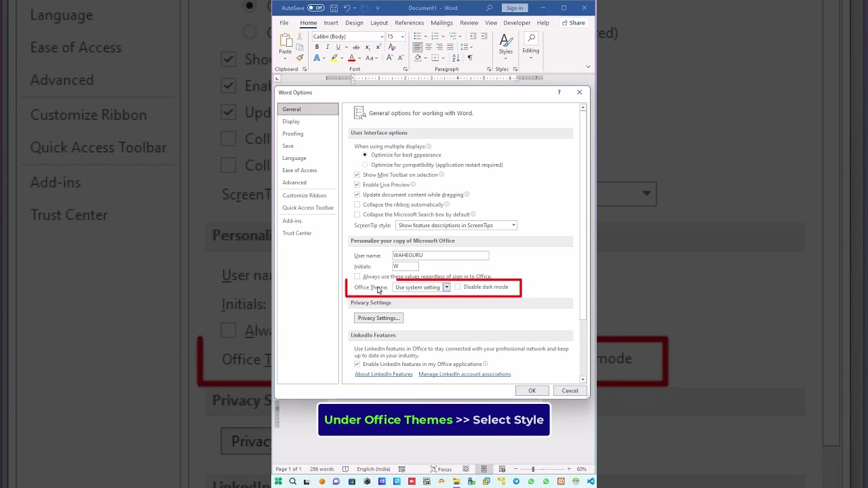
Task: Toggle the Show paragraph marks icon
Action: pos(470,58)
